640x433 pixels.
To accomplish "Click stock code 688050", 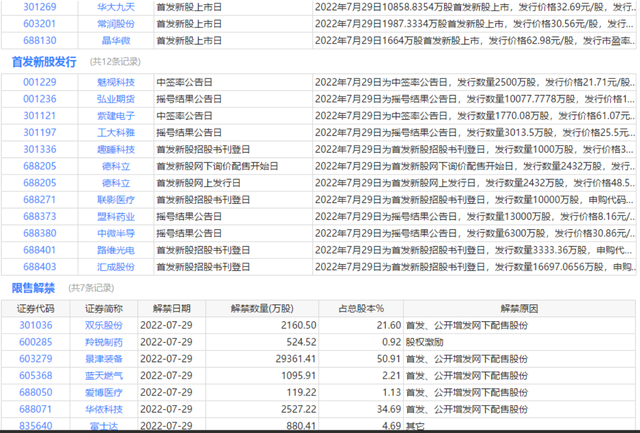I will pos(36,392).
